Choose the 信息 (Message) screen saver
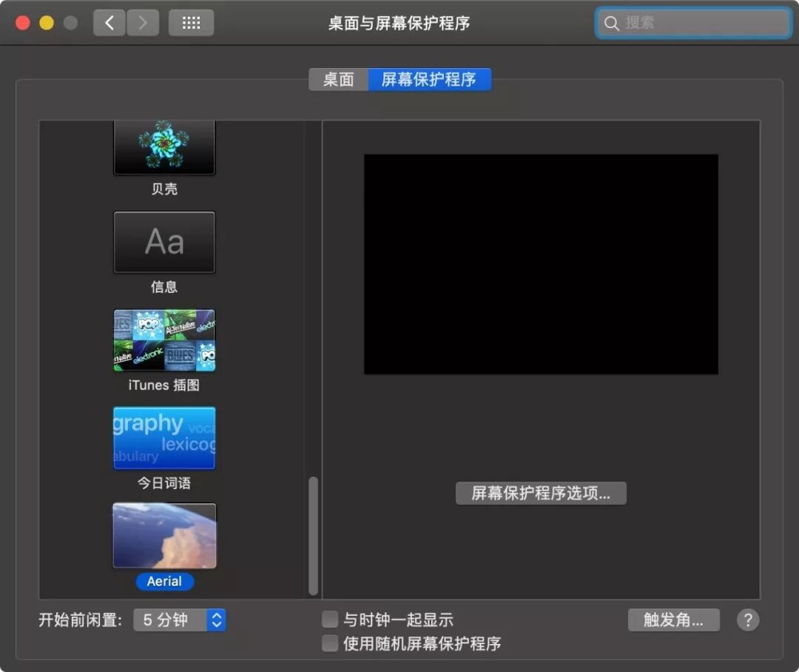 163,242
